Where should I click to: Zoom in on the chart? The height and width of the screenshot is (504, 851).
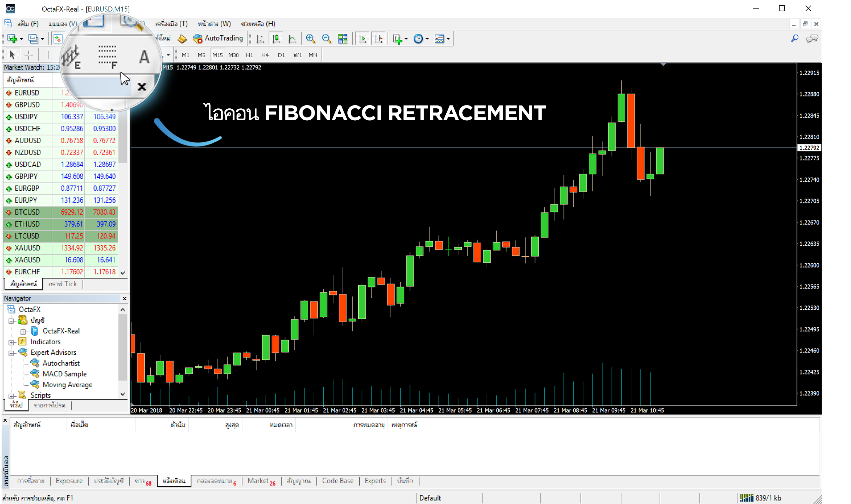(x=310, y=39)
